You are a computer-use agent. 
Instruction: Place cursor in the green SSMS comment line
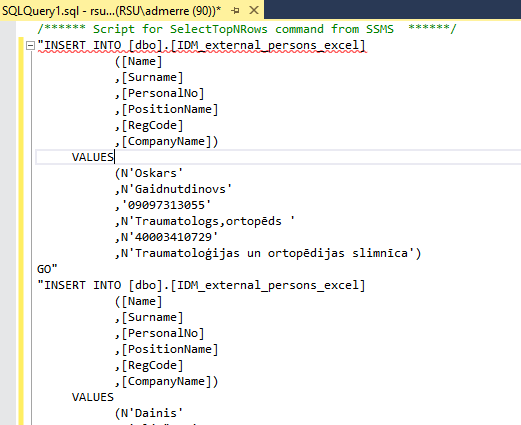coord(247,29)
